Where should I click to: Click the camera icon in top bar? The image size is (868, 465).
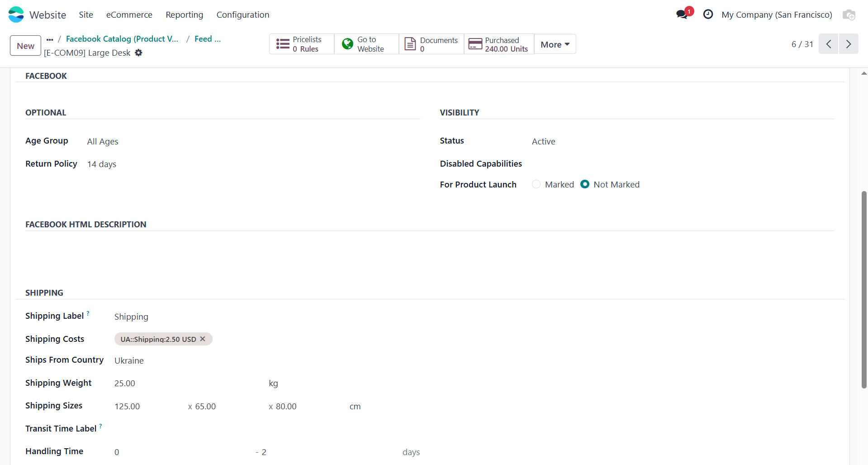tap(849, 14)
